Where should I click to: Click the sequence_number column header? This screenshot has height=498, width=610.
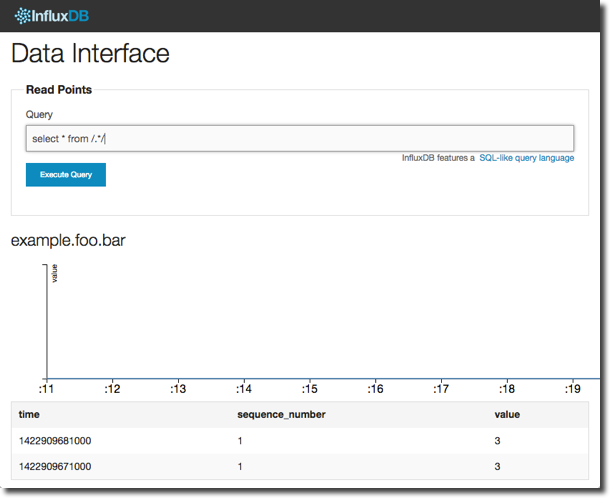pos(281,413)
